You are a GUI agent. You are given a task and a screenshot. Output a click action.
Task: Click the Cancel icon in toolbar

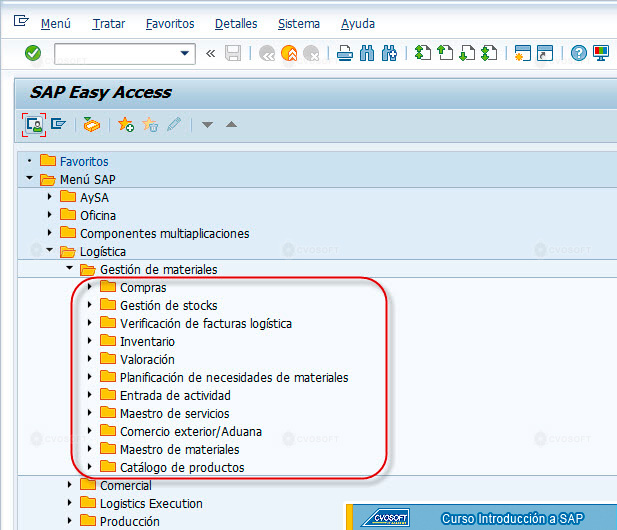[x=311, y=53]
